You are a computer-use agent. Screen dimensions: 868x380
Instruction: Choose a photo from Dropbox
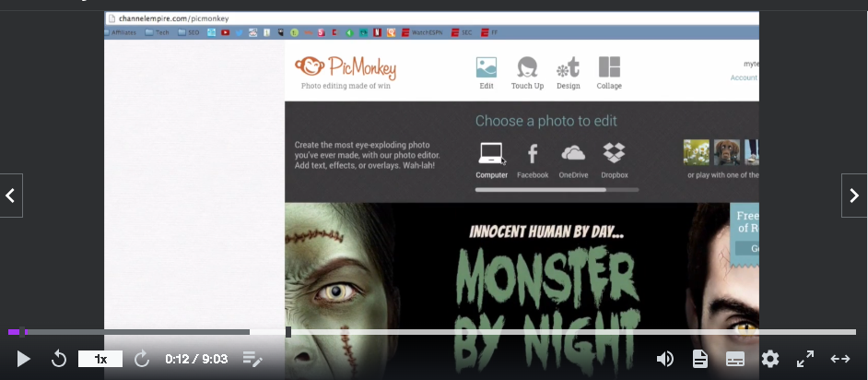point(615,160)
